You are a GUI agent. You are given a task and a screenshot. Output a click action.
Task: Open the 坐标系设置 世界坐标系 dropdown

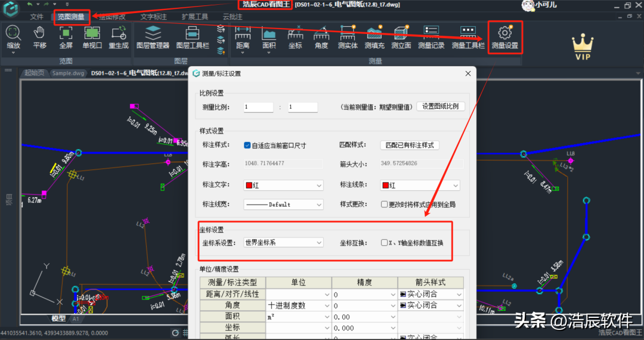click(x=283, y=243)
